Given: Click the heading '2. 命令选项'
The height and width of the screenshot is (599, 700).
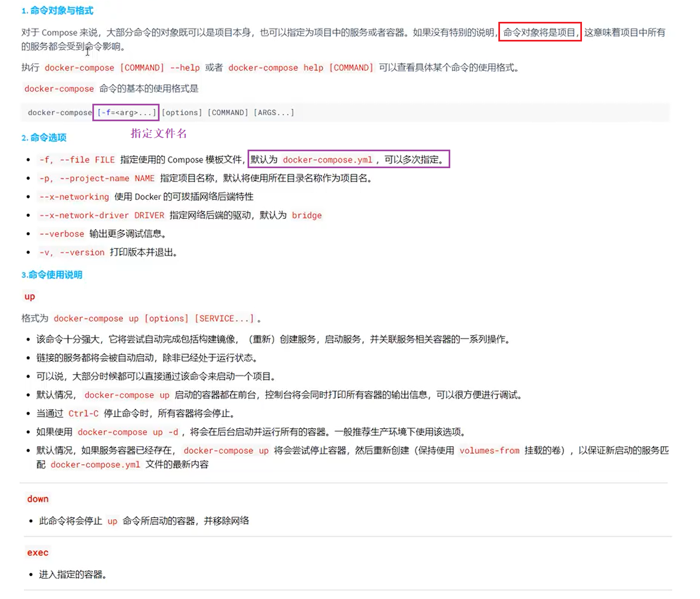Looking at the screenshot, I should click(44, 138).
